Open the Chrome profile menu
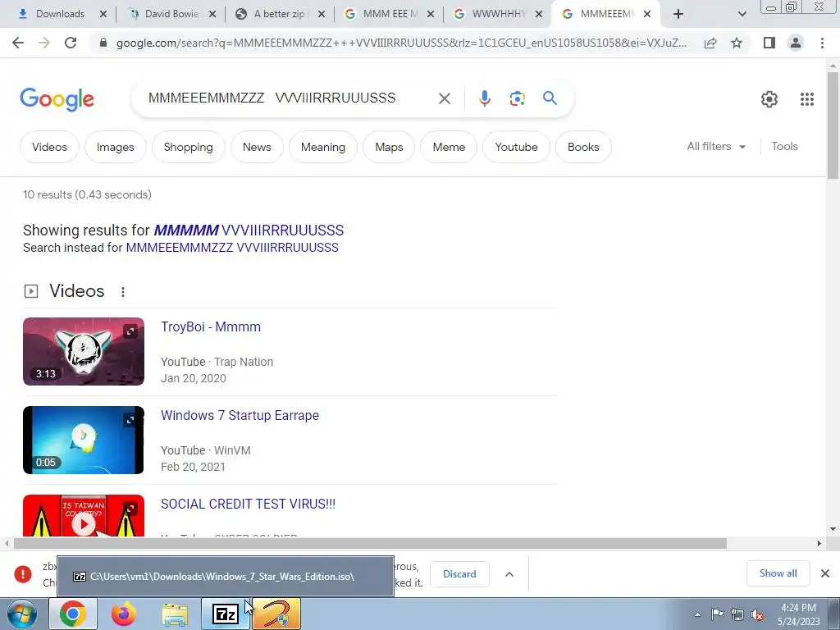This screenshot has width=840, height=630. pos(796,43)
